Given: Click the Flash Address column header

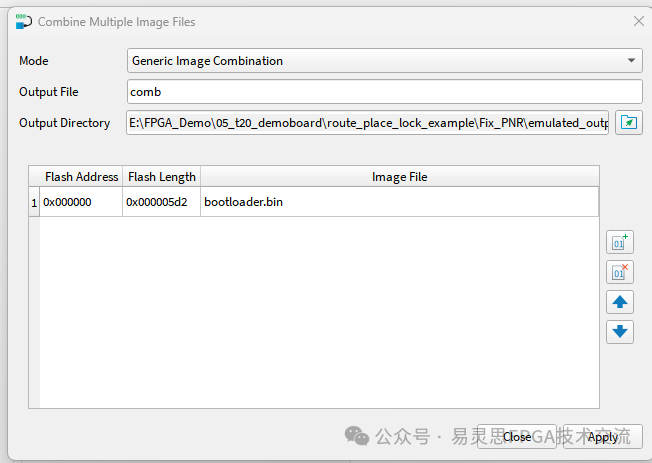Looking at the screenshot, I should click(81, 177).
